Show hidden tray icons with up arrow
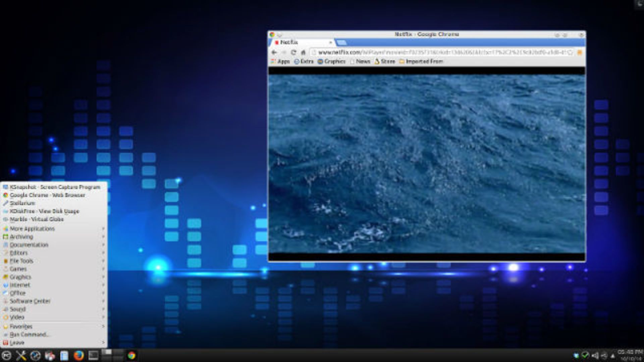Viewport: 644px width, 362px height. click(x=613, y=356)
